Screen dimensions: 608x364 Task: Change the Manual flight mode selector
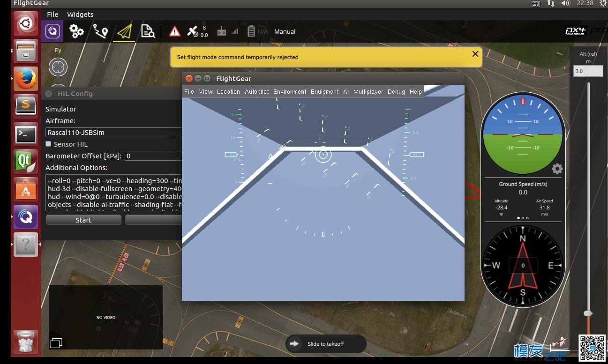285,32
